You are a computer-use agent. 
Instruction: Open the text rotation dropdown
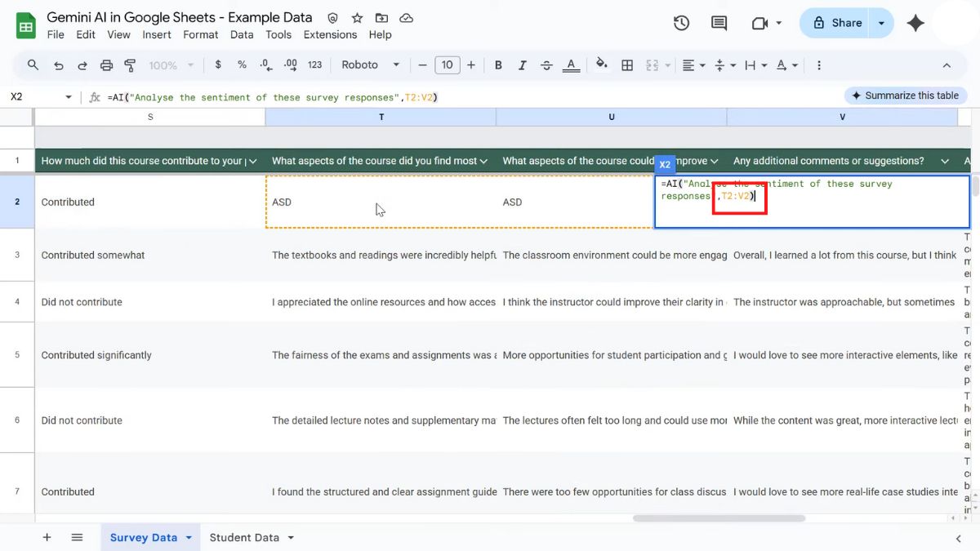(786, 65)
